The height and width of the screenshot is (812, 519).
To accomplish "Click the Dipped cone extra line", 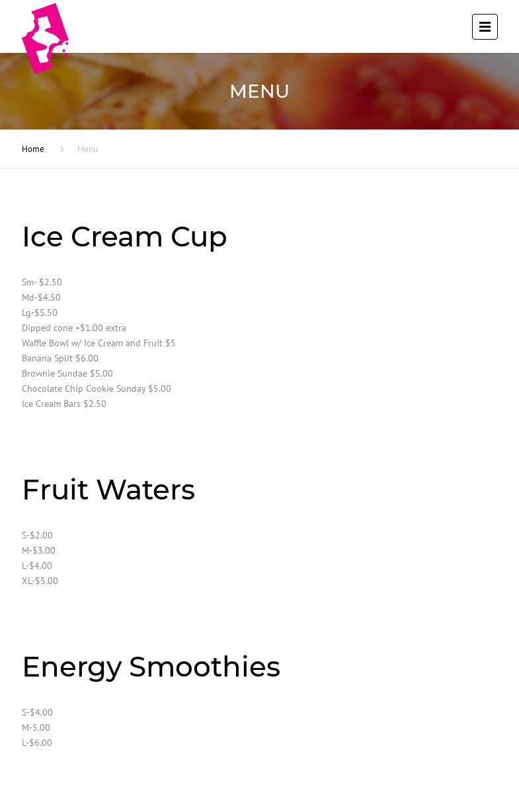I will pyautogui.click(x=74, y=328).
